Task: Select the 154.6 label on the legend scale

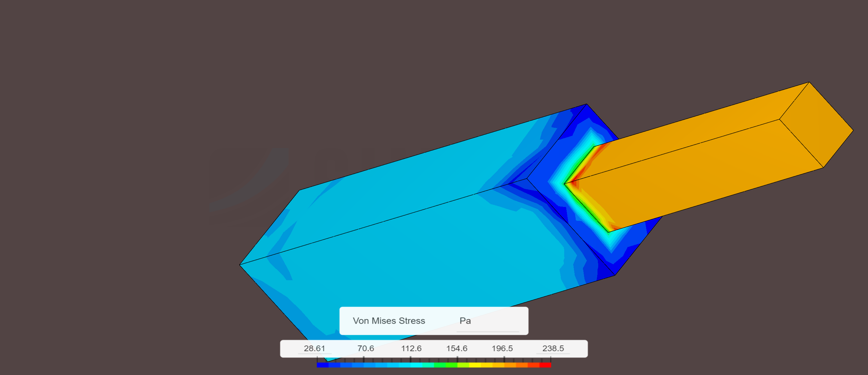Action: 458,348
